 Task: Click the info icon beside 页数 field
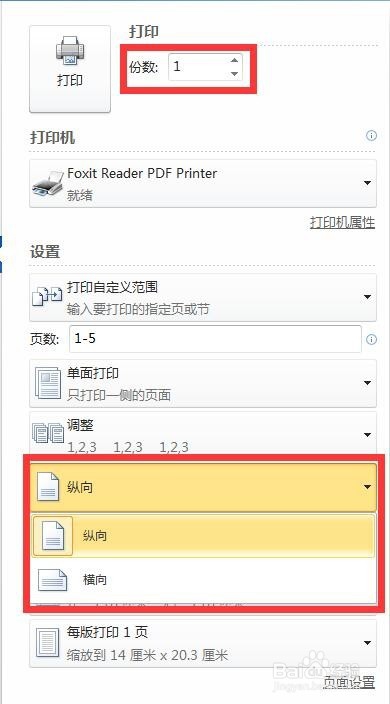tap(371, 339)
